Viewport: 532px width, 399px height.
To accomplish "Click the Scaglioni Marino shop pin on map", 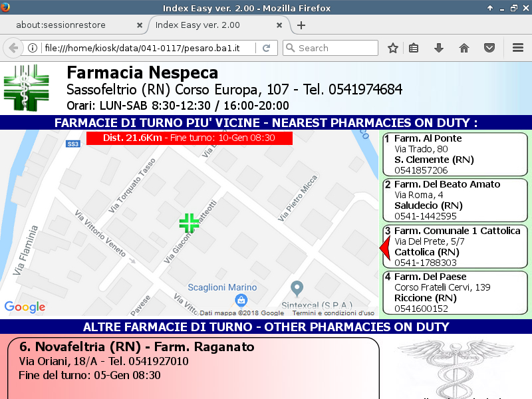I will (x=241, y=301).
